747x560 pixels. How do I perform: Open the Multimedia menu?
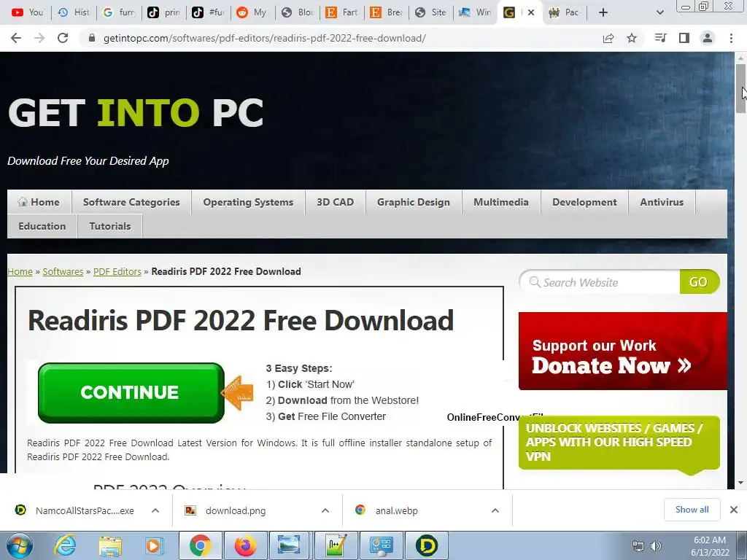coord(501,202)
